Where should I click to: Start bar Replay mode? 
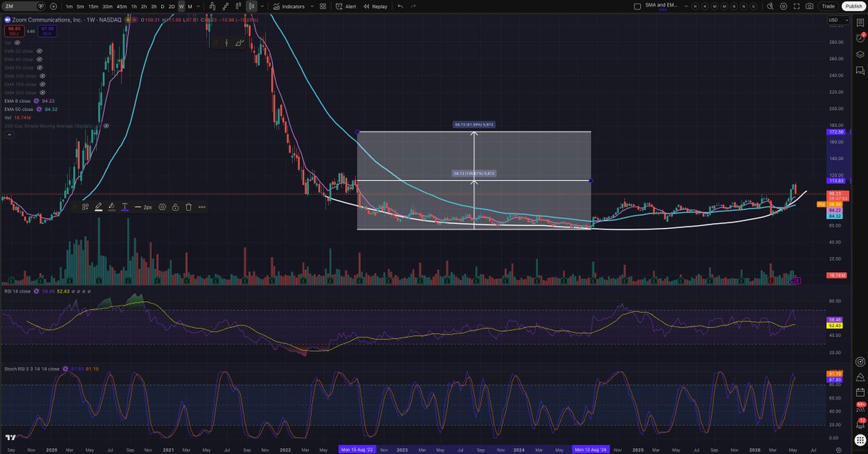point(375,7)
